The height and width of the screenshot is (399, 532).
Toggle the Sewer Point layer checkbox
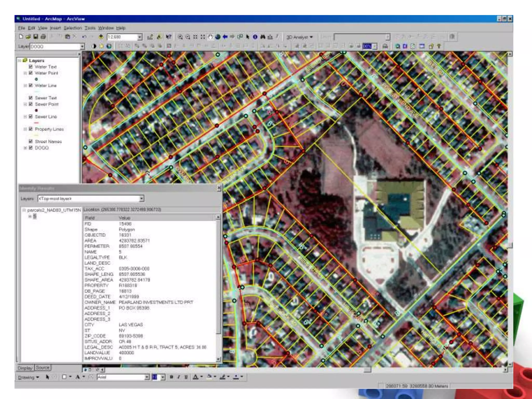tap(31, 104)
